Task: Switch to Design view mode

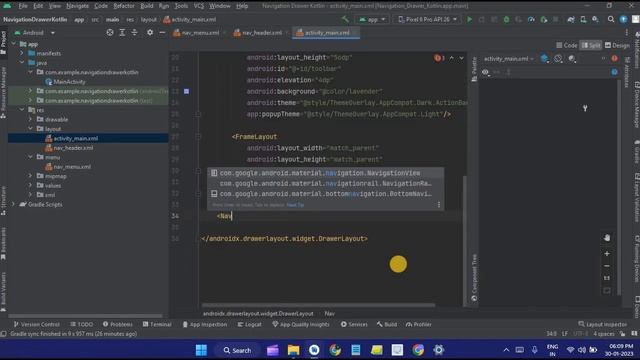Action: [x=617, y=45]
